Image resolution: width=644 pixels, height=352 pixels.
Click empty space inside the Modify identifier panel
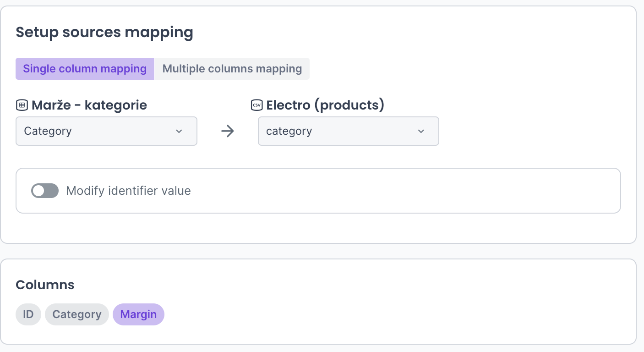[x=389, y=191]
